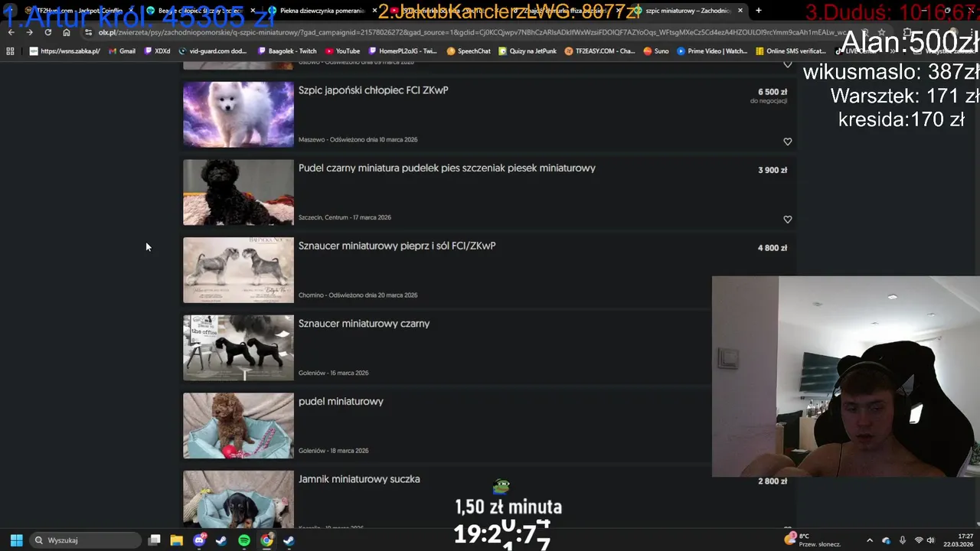This screenshot has height=551, width=980.
Task: Open Szpic japoński chłopiec FCI ZKwP listing
Action: click(373, 90)
